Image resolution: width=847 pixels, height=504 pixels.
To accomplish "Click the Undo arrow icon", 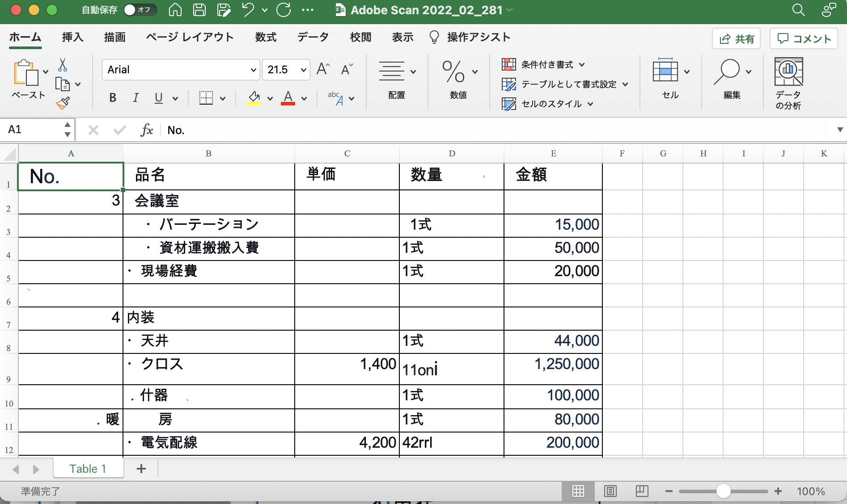I will click(x=248, y=10).
